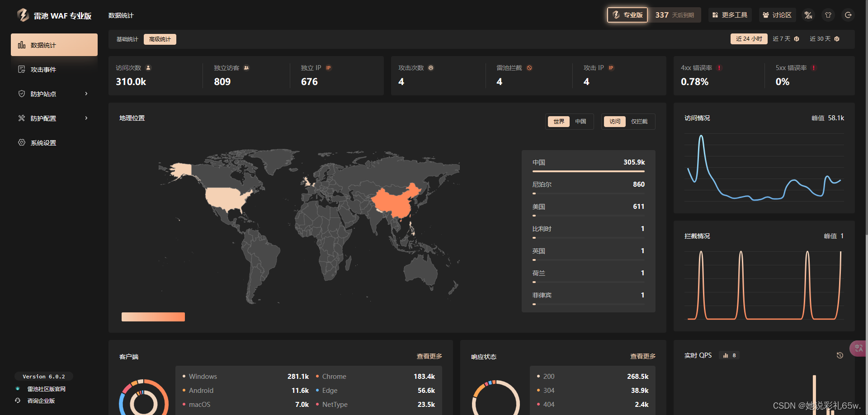Open 攻击事件 in the sidebar
Viewport: 868px width, 415px height.
(54, 69)
